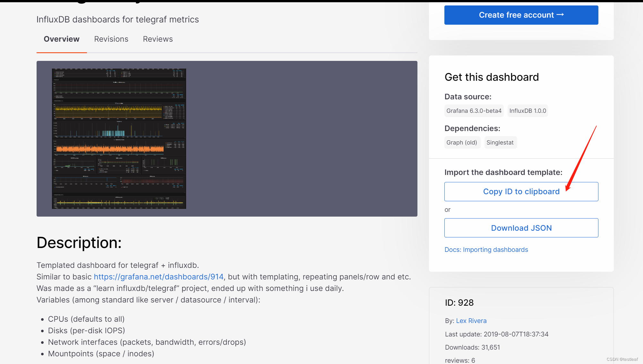Select the ID: 928 text
Viewport: 643px width, 364px height.
(459, 303)
